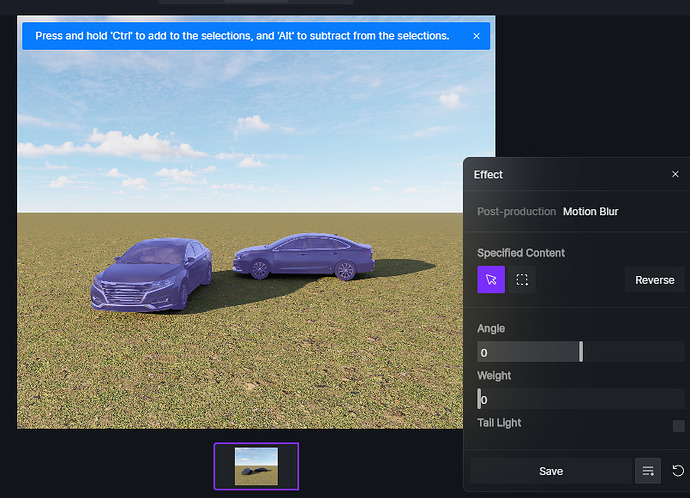This screenshot has height=498, width=690.
Task: Switch to rectangle marquee selection tool
Action: coord(522,280)
